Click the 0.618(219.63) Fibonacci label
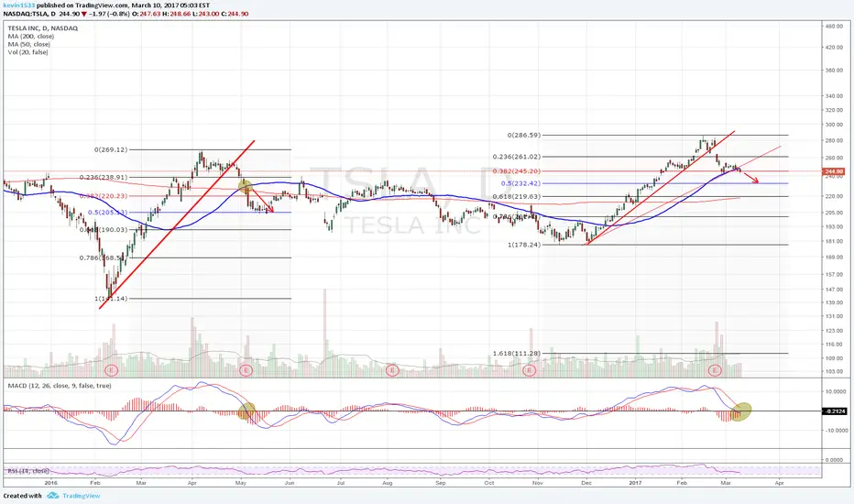854x504 pixels. coord(517,197)
